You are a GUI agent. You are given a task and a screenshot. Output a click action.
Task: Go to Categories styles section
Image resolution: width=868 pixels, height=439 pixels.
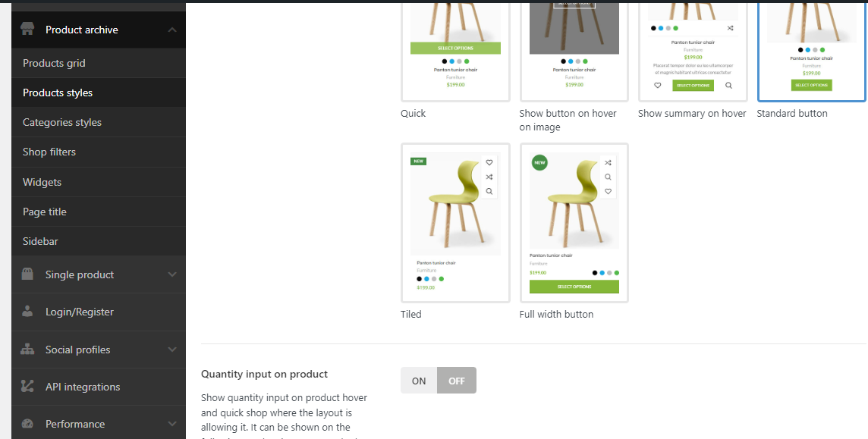pos(62,122)
